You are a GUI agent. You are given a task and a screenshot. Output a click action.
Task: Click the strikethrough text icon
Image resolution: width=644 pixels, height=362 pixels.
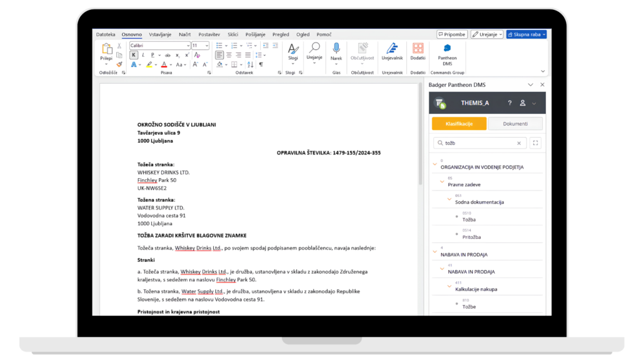168,55
